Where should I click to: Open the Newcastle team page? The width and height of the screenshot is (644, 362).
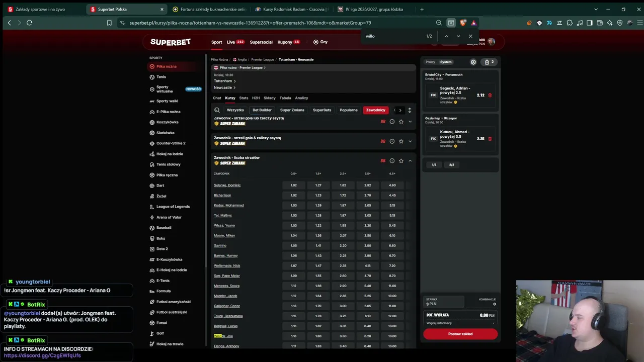pos(224,87)
